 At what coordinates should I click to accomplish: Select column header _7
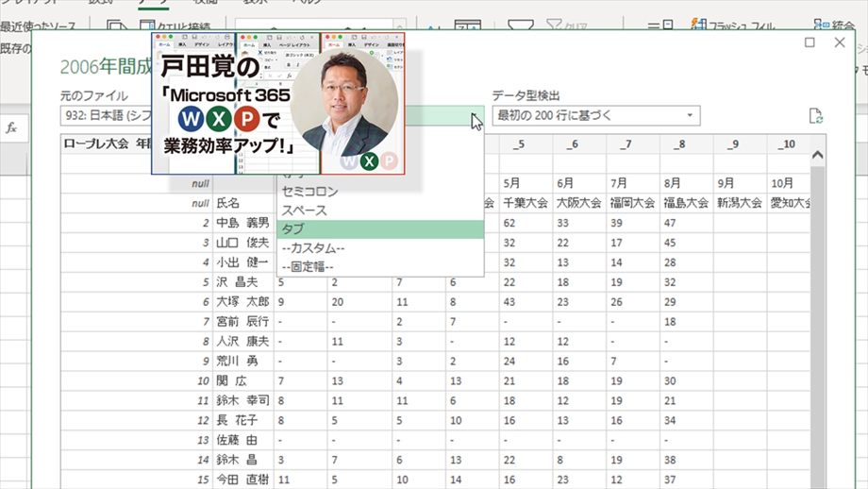pos(633,144)
